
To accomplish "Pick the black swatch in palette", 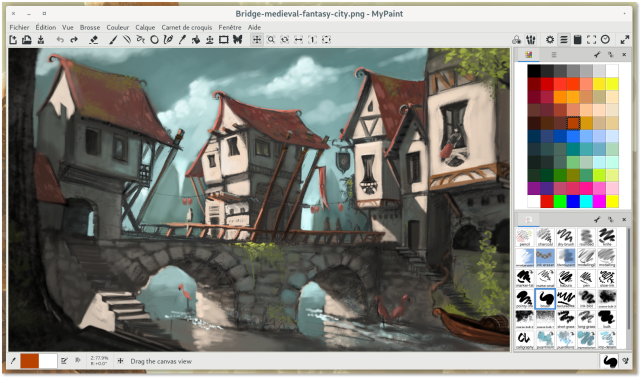I will 534,71.
